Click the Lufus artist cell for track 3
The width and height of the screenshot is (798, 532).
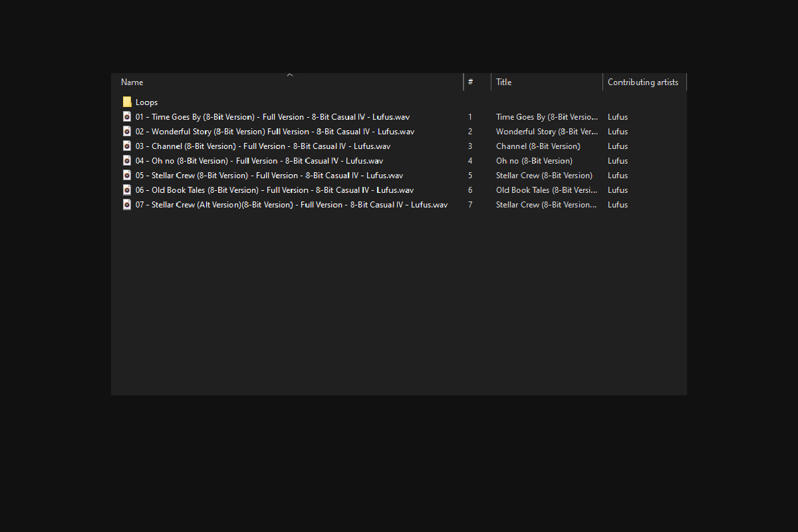tap(618, 146)
